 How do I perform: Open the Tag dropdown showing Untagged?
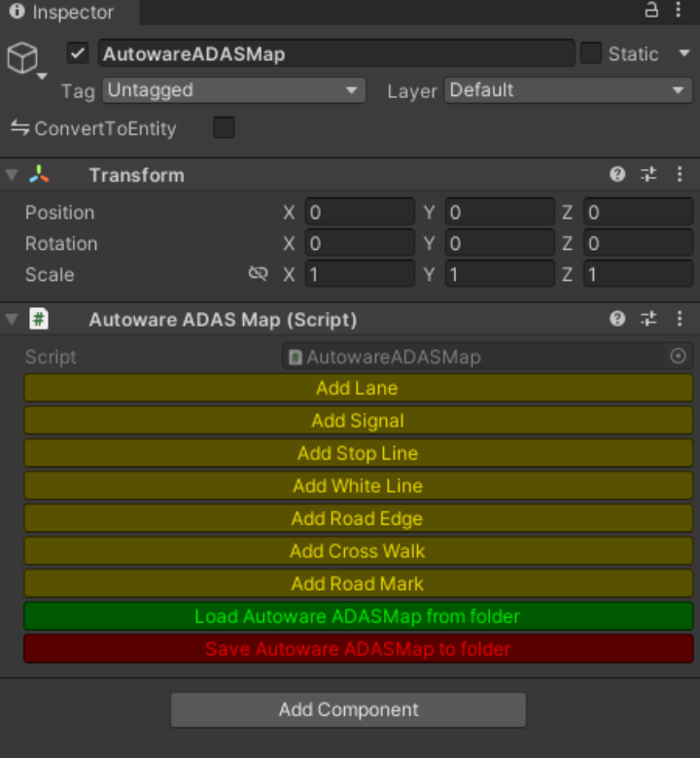click(x=233, y=90)
